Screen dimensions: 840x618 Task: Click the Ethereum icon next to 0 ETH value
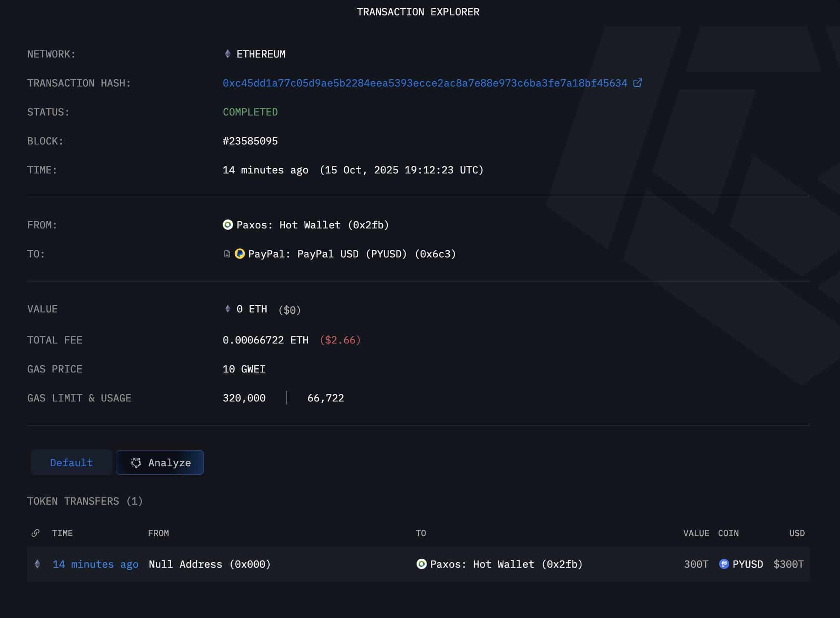[x=227, y=309]
